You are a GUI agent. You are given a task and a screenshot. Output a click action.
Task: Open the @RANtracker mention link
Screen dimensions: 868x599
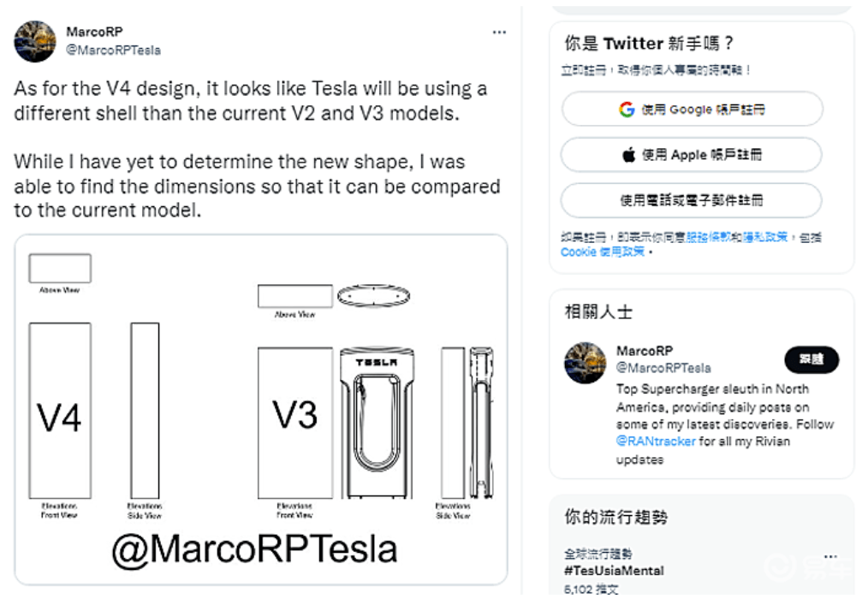[x=656, y=442]
